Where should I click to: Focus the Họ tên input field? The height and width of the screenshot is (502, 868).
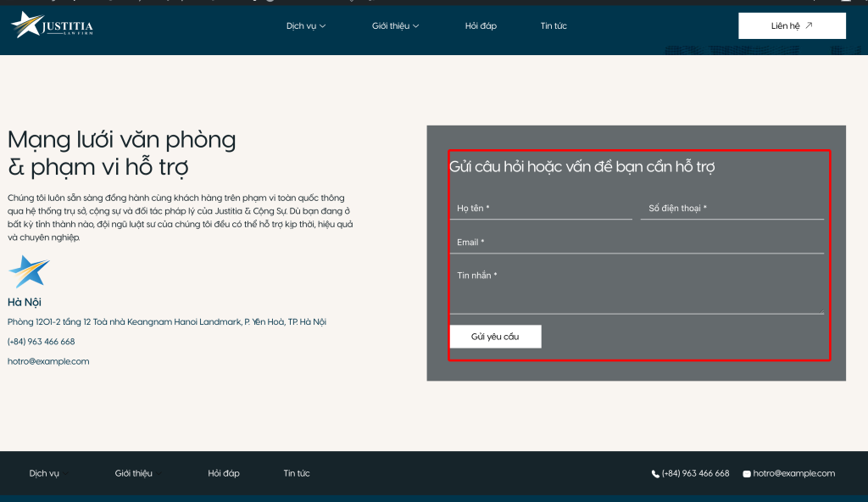[540, 209]
